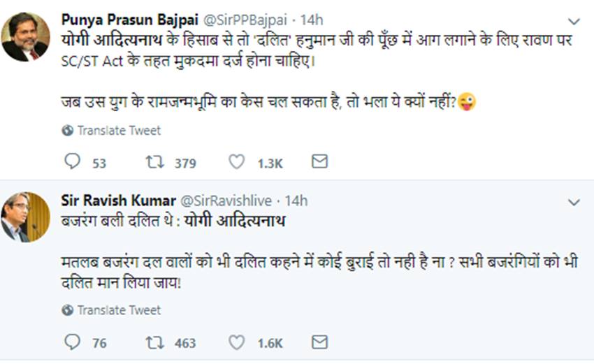Open the 14h timestamp on Ravish's tweet
The height and width of the screenshot is (364, 594).
coord(296,201)
